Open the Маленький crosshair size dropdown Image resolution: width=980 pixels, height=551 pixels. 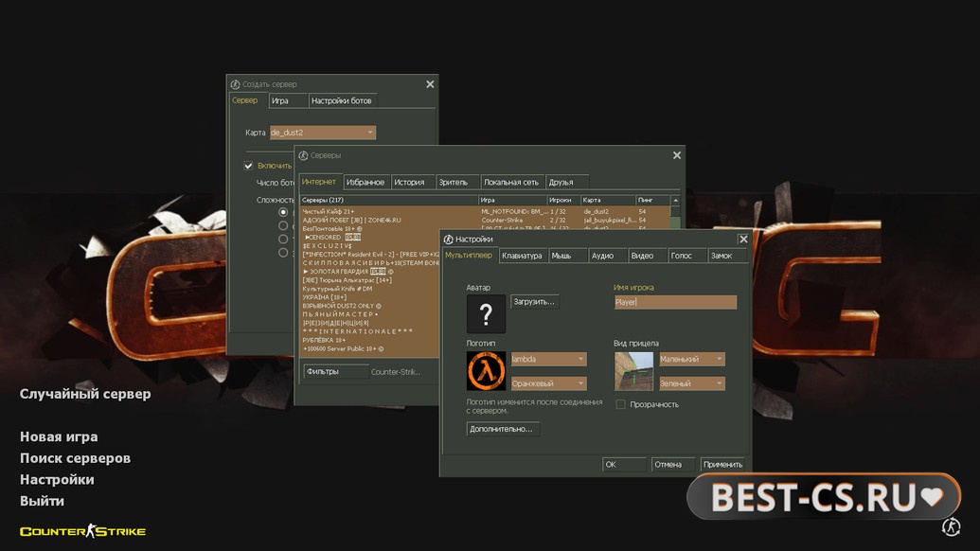(x=692, y=359)
